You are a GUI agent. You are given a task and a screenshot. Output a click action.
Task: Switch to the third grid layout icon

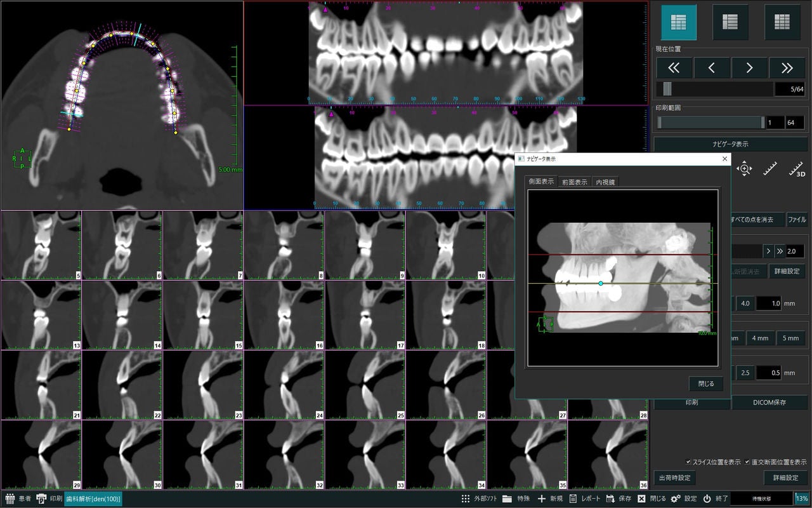(782, 22)
